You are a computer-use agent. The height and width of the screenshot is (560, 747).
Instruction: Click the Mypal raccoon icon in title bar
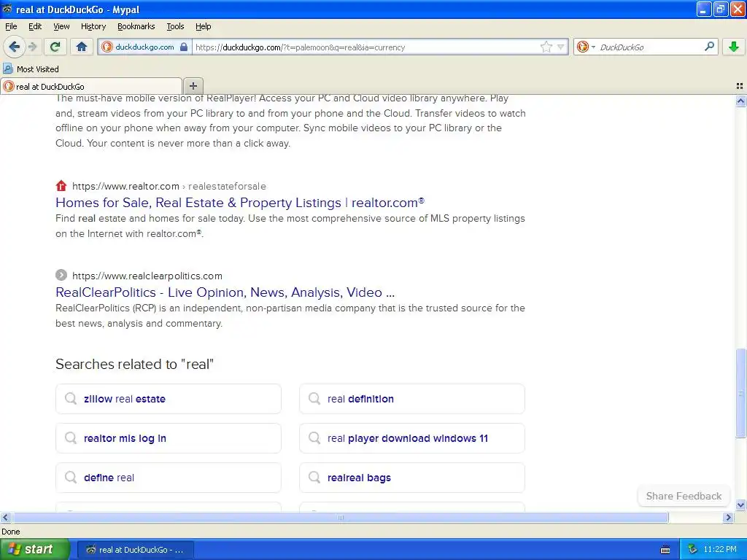pos(7,9)
